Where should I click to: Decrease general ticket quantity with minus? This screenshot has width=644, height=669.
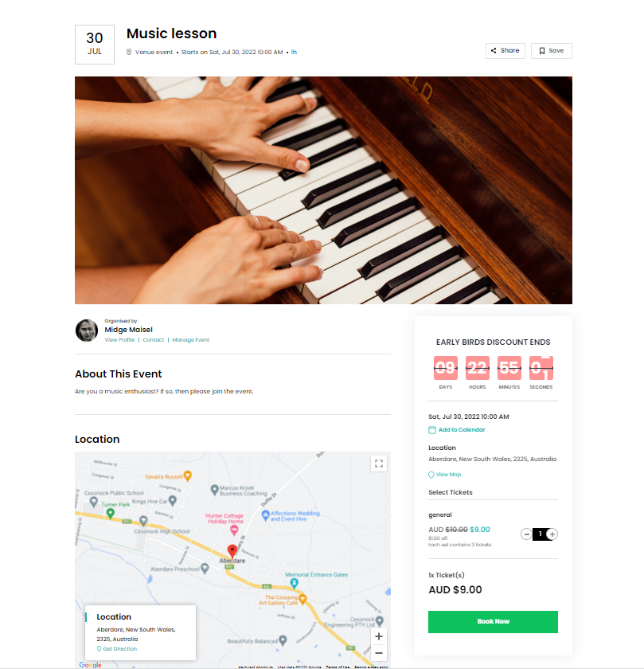(526, 534)
